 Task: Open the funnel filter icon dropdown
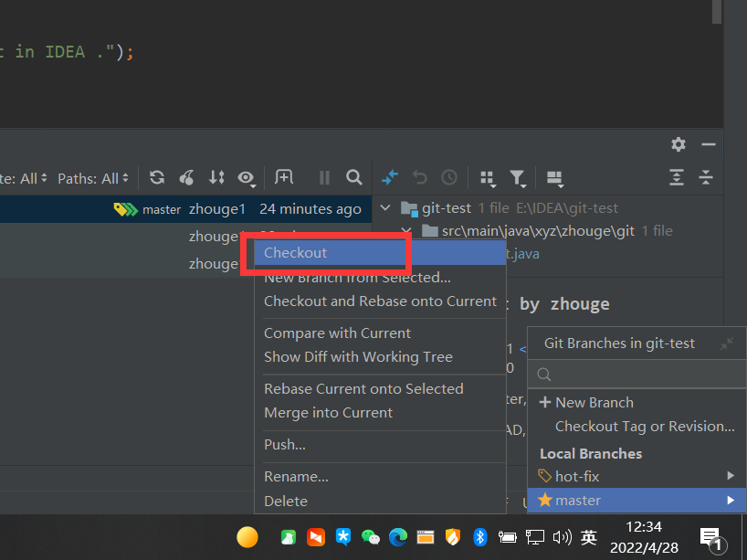[518, 179]
